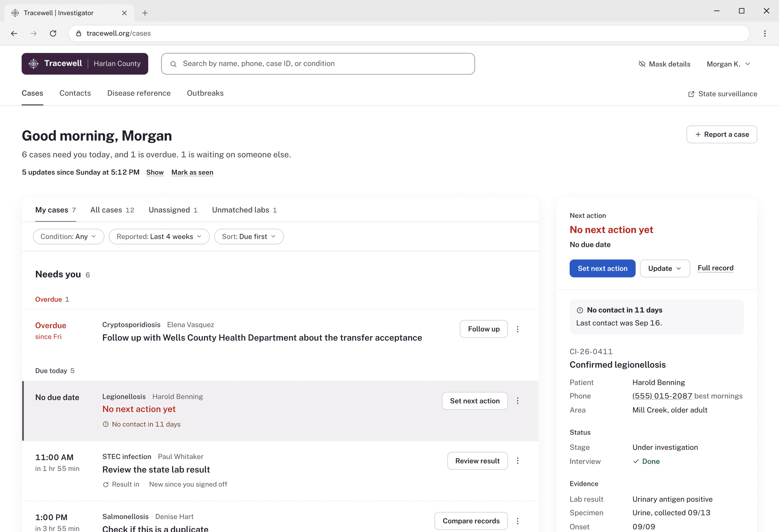Click the Tracewell logo icon
The image size is (779, 532).
33,64
